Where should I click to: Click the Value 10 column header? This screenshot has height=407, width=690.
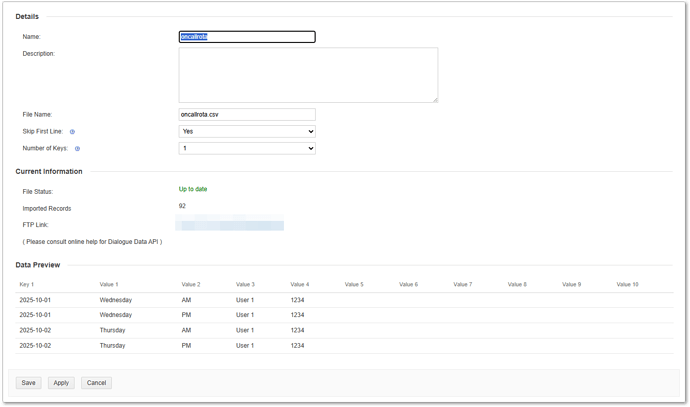click(x=627, y=285)
